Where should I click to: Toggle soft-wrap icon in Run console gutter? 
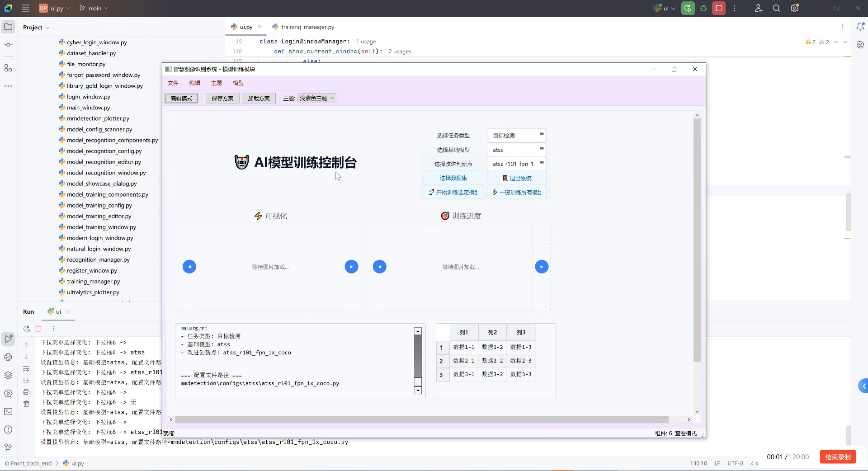26,368
